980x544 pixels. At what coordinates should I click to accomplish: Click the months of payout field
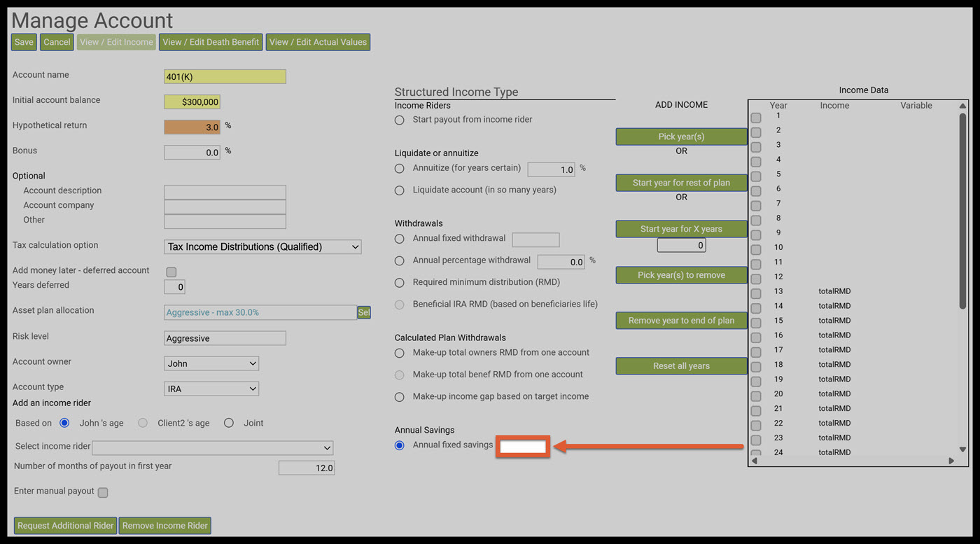[307, 468]
